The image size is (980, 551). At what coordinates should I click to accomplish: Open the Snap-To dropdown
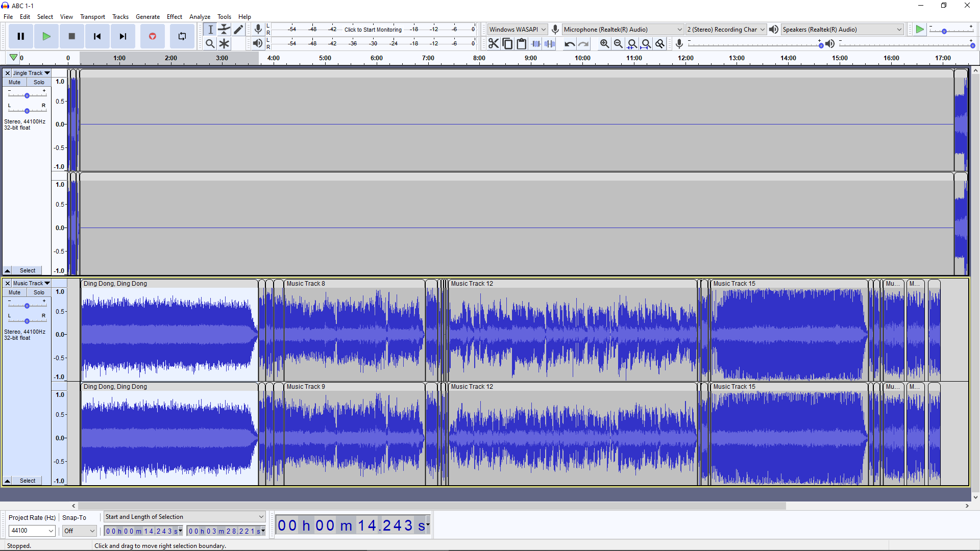79,531
